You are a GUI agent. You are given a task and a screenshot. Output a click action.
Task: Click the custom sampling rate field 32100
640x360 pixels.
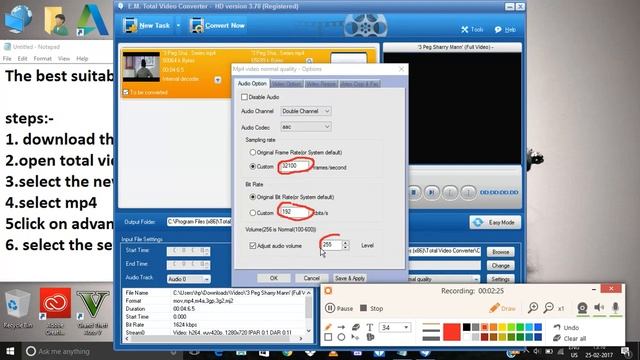click(295, 166)
